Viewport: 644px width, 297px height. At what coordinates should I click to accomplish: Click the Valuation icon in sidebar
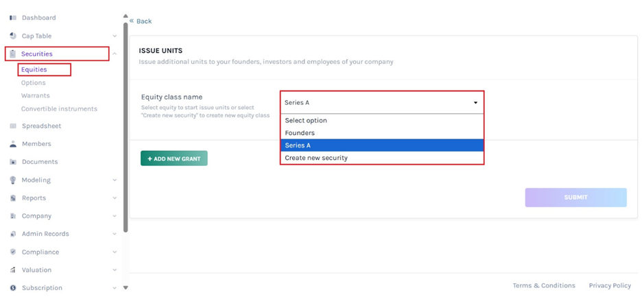tap(13, 270)
